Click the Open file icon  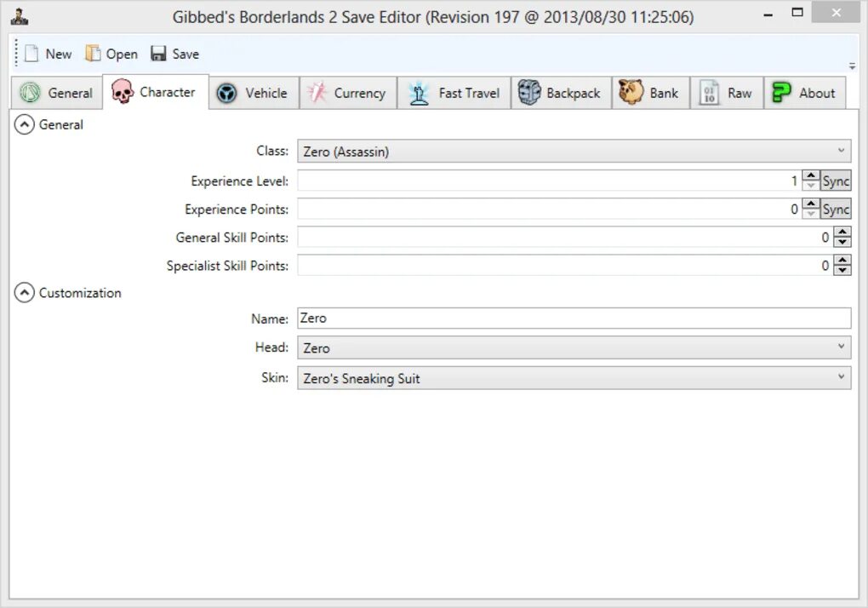(93, 53)
